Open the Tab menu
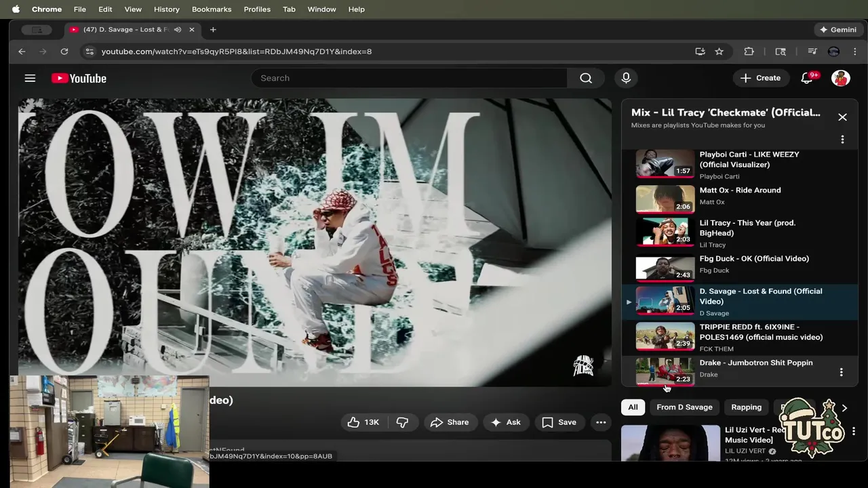The image size is (868, 488). [x=289, y=9]
